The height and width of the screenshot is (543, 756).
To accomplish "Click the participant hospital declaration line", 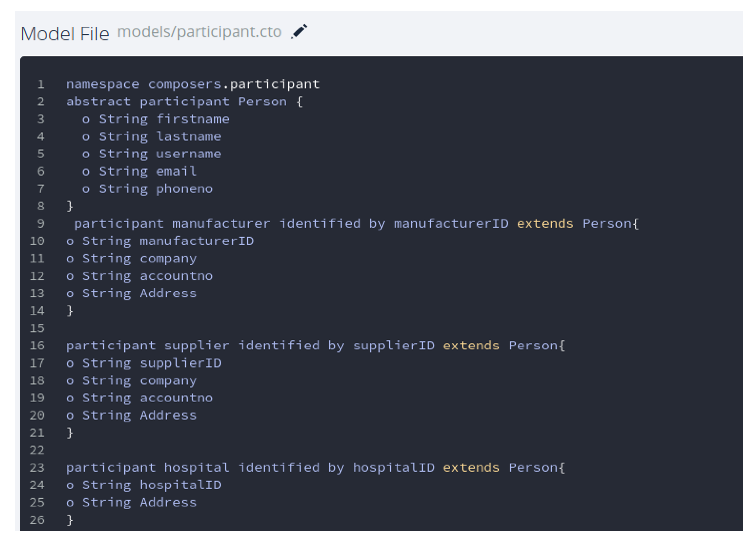I will tap(315, 467).
